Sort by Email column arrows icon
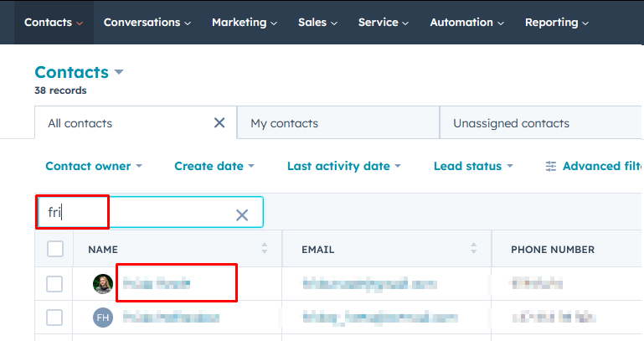The height and width of the screenshot is (341, 644). 474,249
